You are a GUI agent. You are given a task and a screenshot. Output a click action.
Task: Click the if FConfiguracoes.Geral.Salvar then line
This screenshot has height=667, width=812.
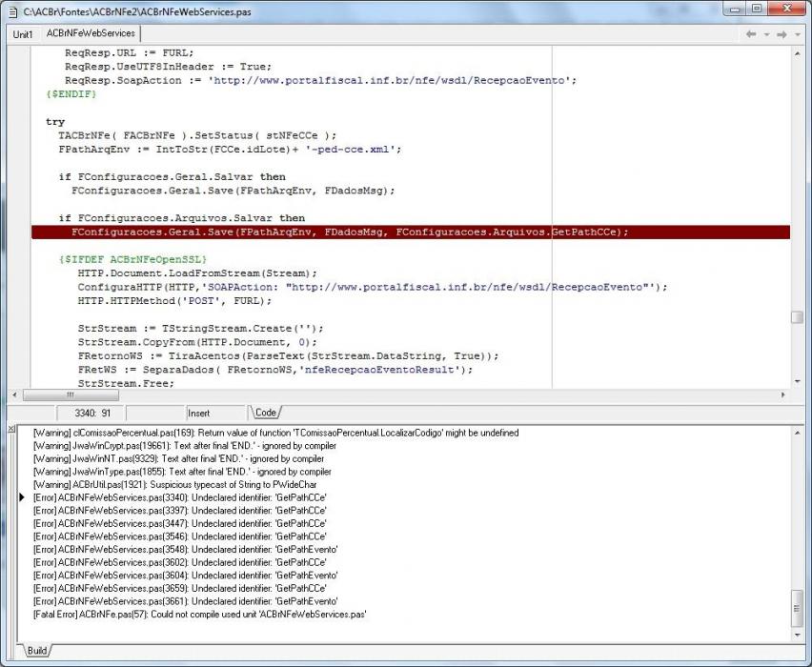[x=172, y=176]
